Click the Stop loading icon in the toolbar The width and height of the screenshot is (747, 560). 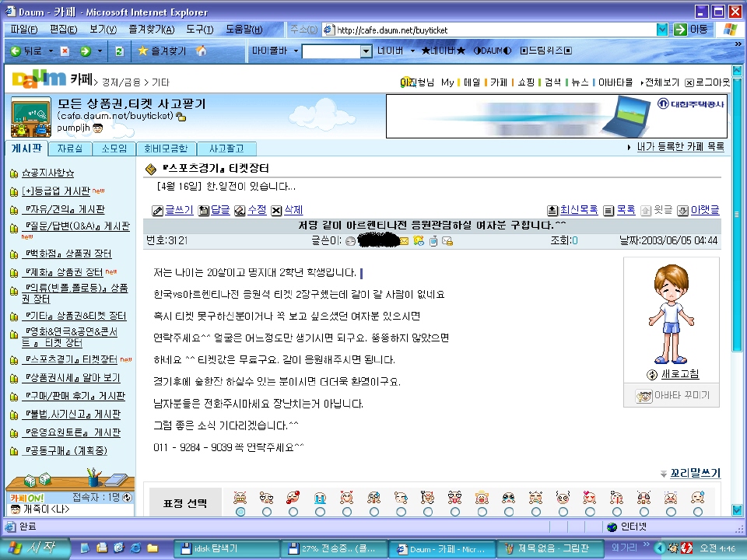click(x=65, y=51)
